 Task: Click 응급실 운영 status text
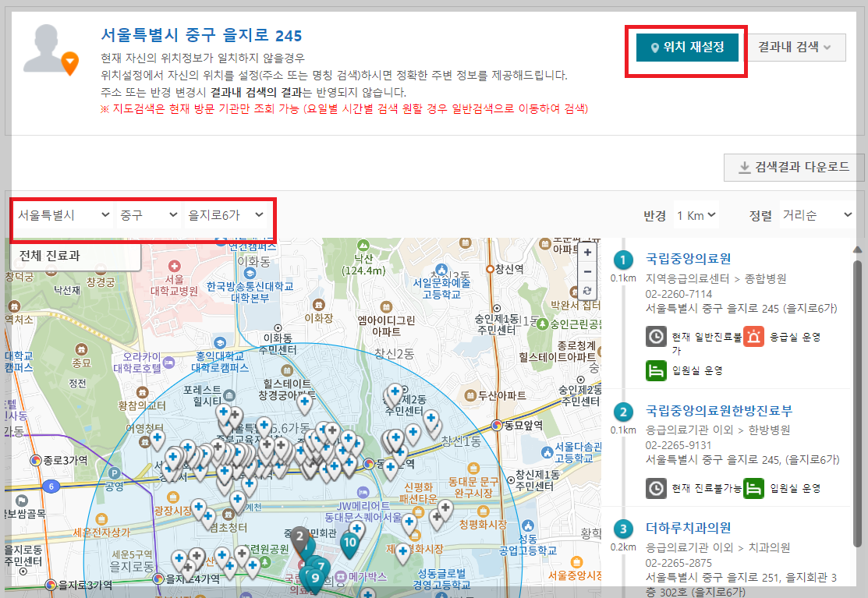pos(795,337)
